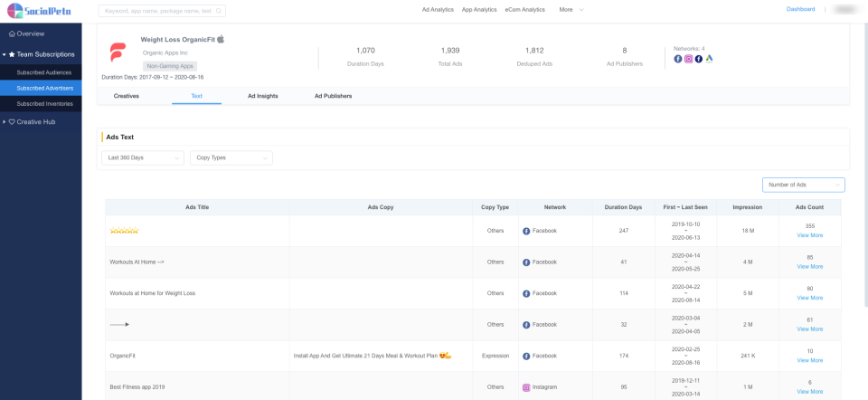Screen dimensions: 868x400
Task: Click Facebook icon in five-stars row
Action: click(526, 231)
